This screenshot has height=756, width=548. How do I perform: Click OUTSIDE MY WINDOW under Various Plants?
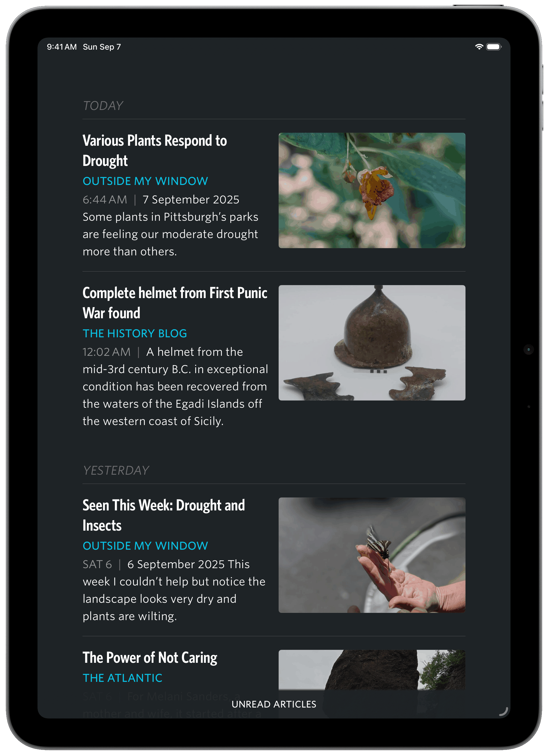[x=145, y=181]
